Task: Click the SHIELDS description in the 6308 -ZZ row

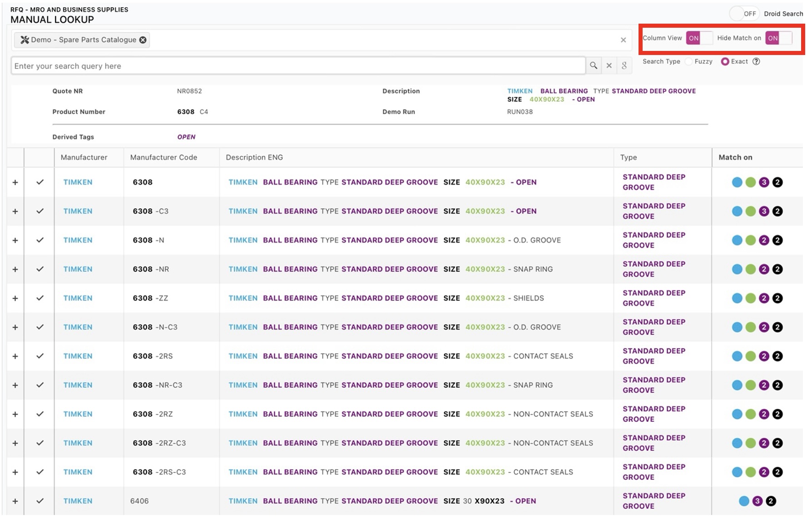Action: (x=529, y=298)
